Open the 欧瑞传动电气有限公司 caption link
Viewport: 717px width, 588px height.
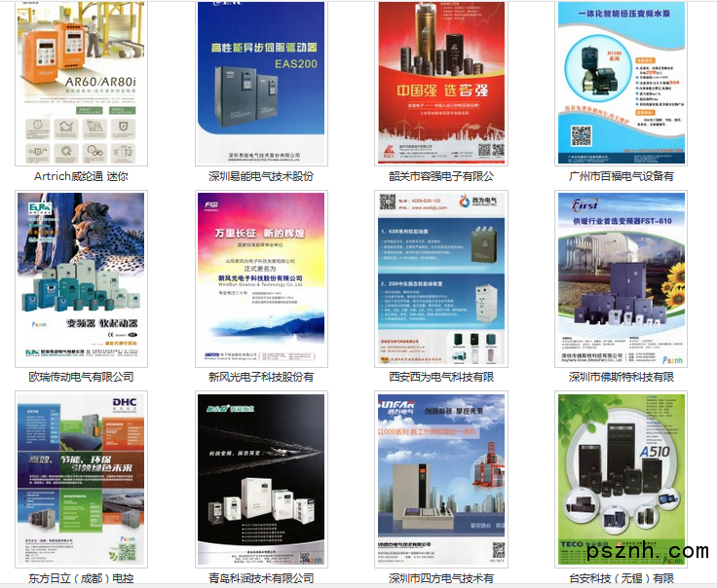(x=81, y=377)
